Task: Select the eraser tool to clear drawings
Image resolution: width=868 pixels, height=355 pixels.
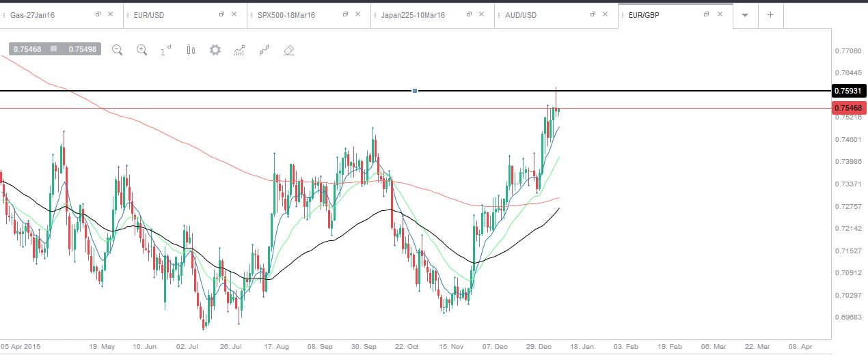Action: click(x=289, y=50)
